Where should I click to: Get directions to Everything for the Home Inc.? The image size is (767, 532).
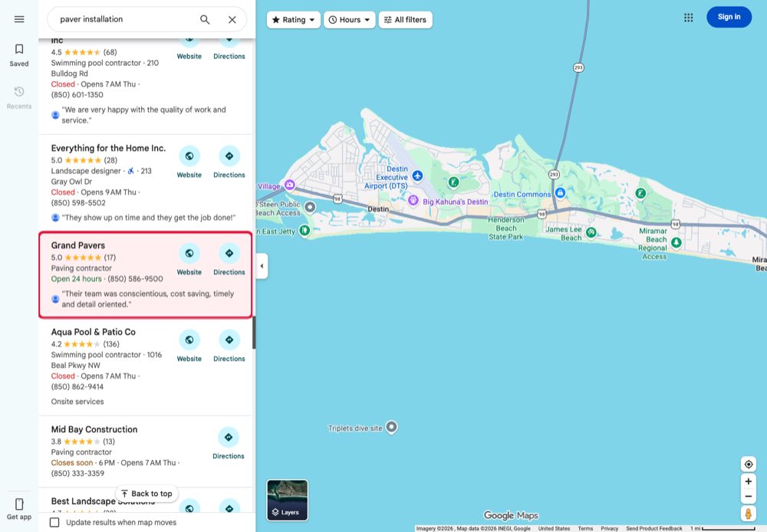229,162
